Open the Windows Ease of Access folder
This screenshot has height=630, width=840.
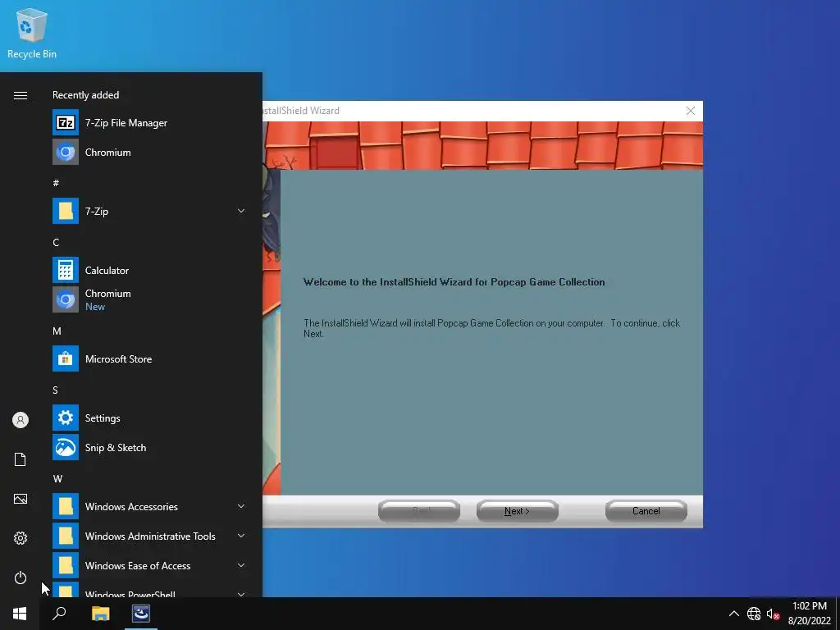tap(150, 565)
